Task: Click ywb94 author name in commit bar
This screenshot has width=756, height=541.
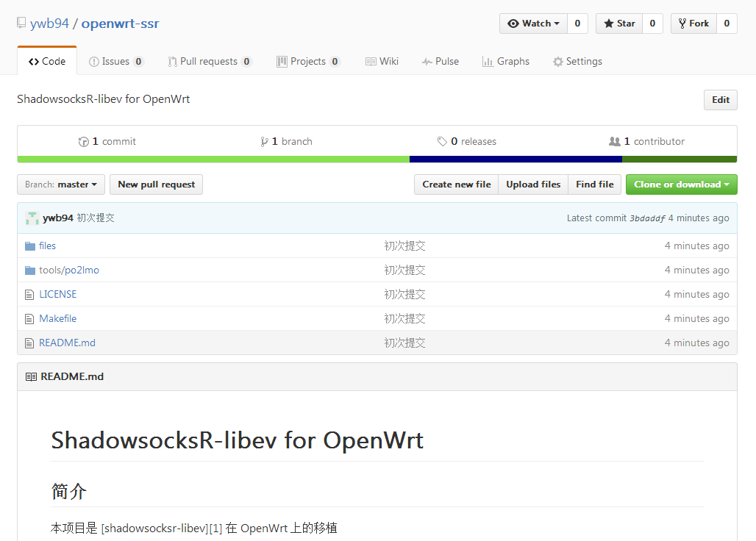Action: [58, 218]
